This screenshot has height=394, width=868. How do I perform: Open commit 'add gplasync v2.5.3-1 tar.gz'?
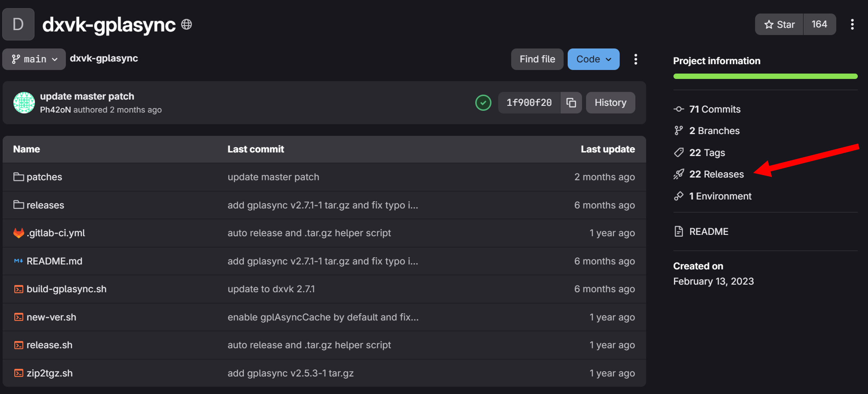pos(291,374)
